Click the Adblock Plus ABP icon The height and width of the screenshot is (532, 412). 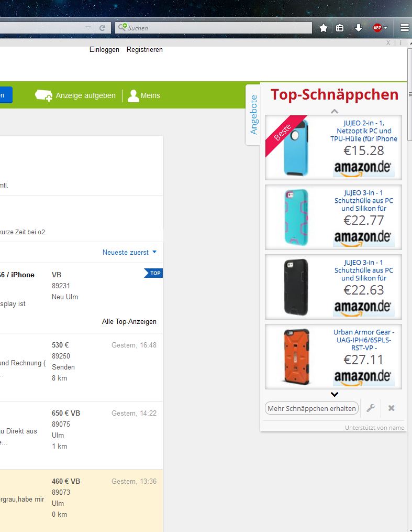click(x=377, y=28)
